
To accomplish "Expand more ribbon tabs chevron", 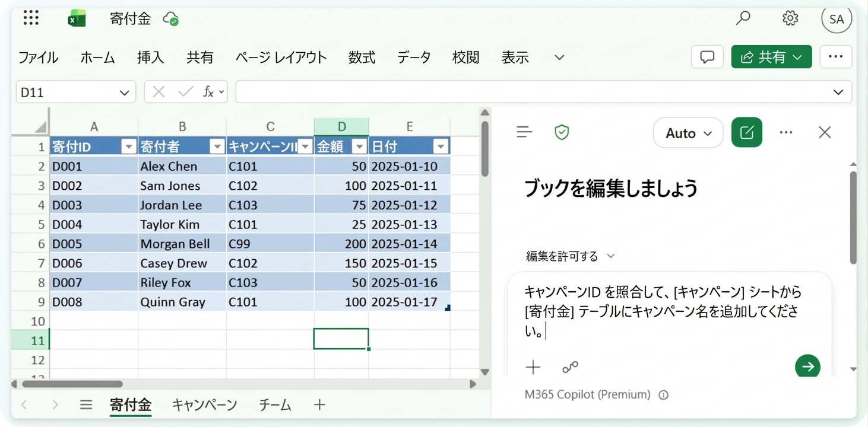I will point(559,58).
